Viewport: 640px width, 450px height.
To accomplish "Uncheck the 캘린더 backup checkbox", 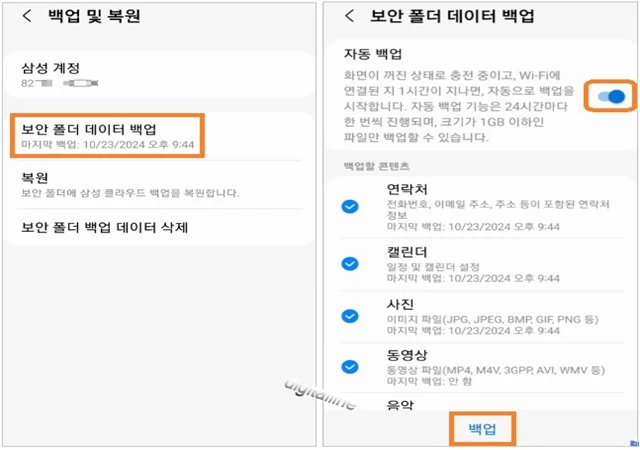I will pos(350,264).
